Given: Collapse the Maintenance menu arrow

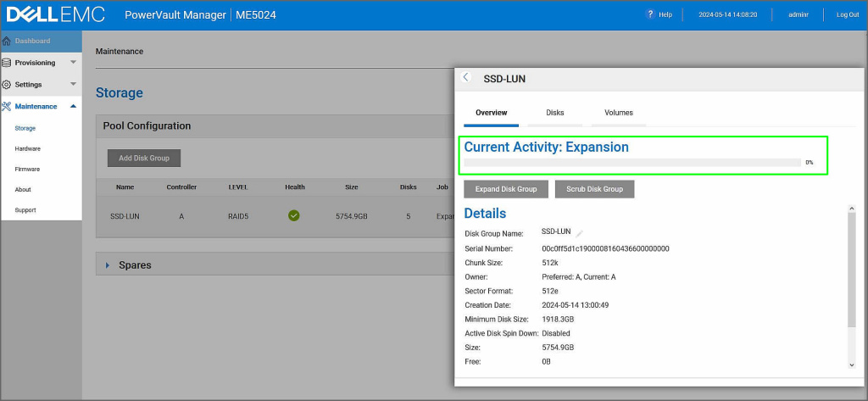Looking at the screenshot, I should pos(73,107).
